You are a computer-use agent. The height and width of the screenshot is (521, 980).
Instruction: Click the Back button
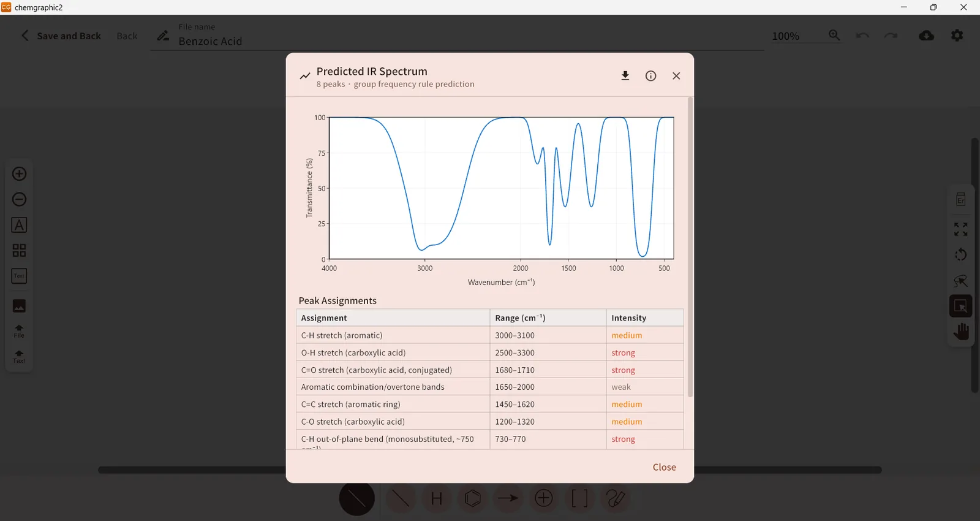tap(127, 36)
